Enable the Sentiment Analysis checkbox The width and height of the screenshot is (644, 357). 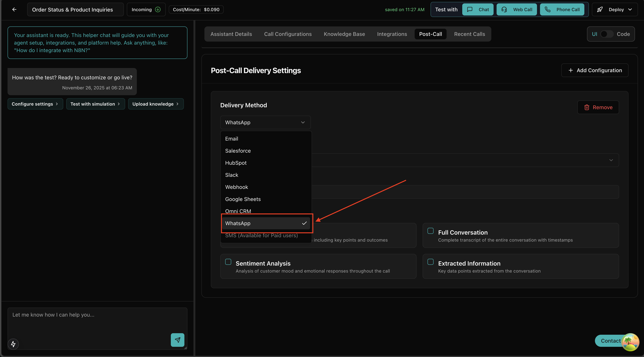[x=228, y=262]
